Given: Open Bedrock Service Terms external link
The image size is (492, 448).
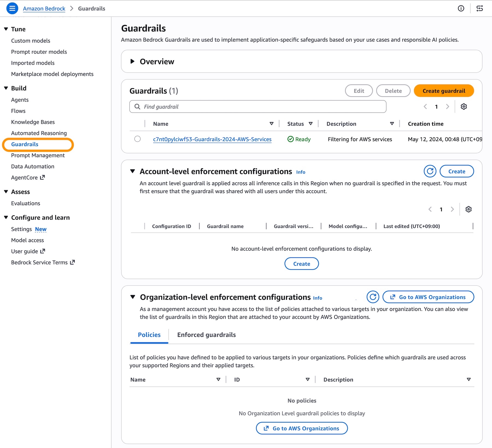Looking at the screenshot, I should (72, 262).
